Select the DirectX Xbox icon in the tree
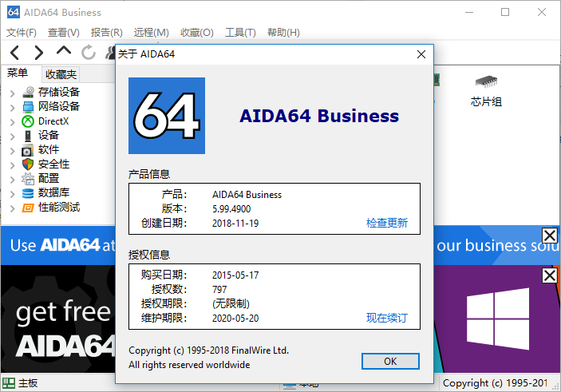Image resolution: width=561 pixels, height=392 pixels. pyautogui.click(x=28, y=121)
